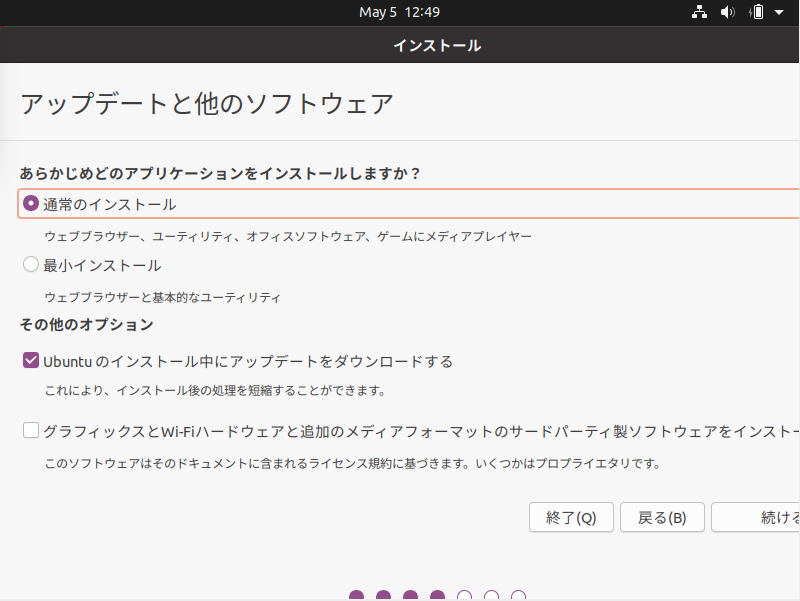The height and width of the screenshot is (601, 800).
Task: Select 通常のインストール radio button
Action: coord(31,204)
